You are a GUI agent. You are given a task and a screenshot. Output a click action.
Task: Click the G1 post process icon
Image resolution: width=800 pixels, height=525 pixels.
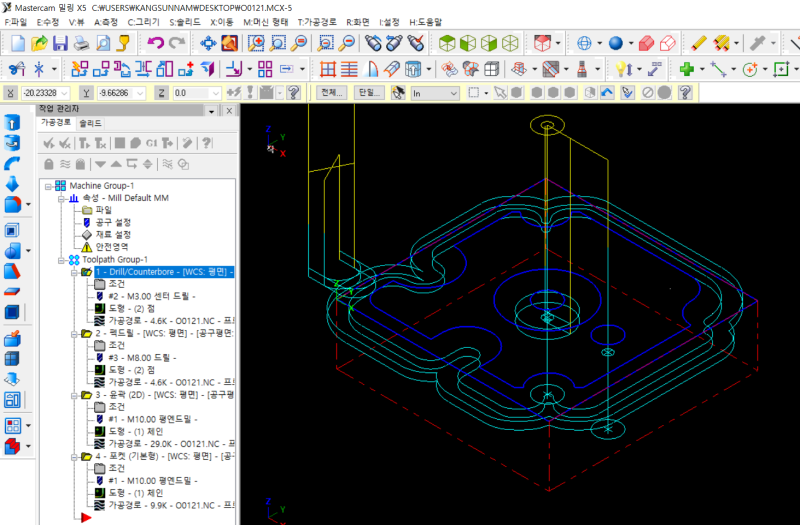coord(151,143)
